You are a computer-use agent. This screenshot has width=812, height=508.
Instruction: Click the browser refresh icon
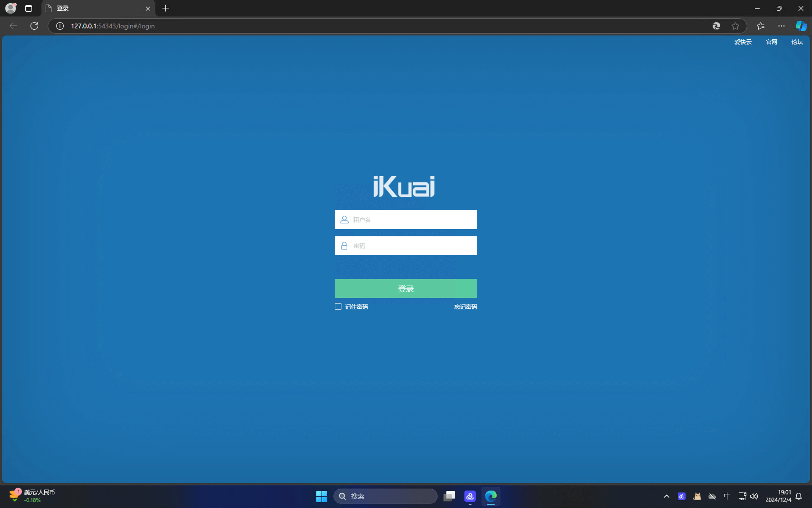(34, 26)
